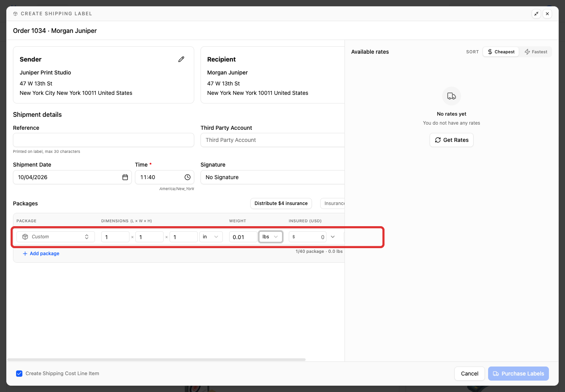The image size is (565, 392).
Task: Click the "America/New_York" timezone text
Action: [x=177, y=189]
